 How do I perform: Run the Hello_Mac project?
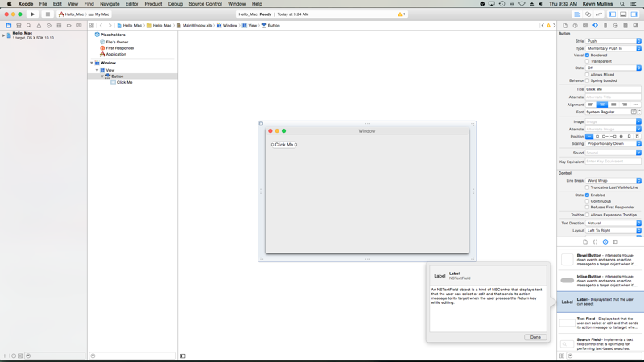click(32, 14)
